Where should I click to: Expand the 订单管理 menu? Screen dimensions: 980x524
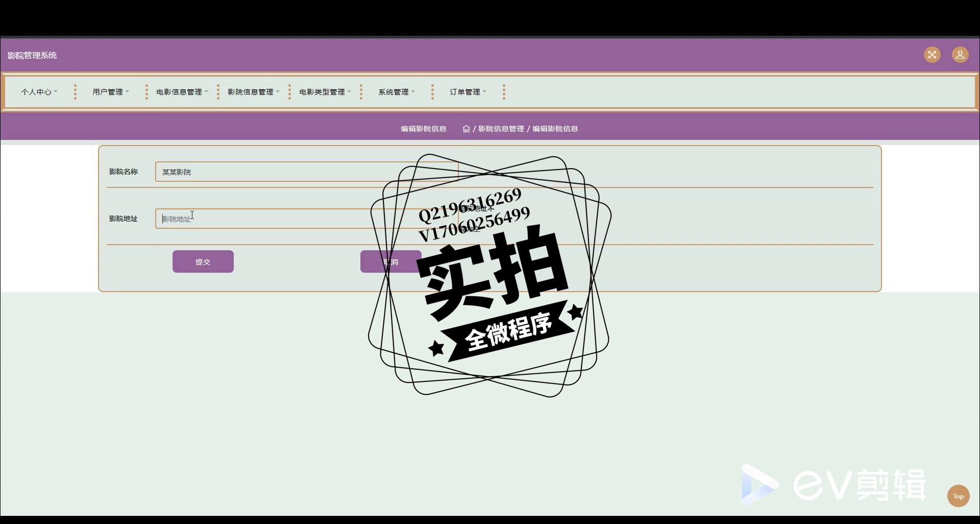(468, 92)
